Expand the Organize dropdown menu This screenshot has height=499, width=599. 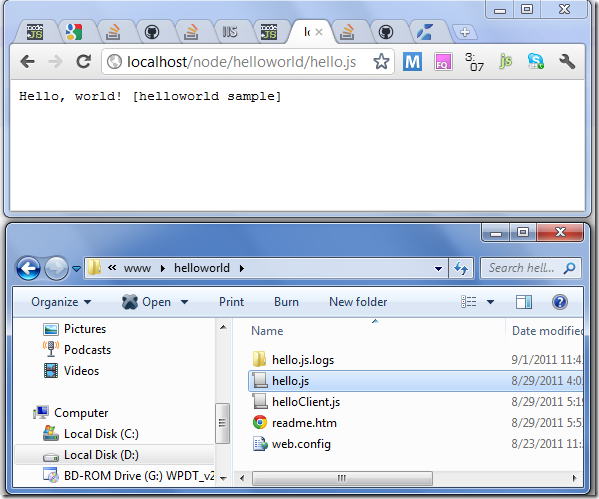tap(61, 302)
